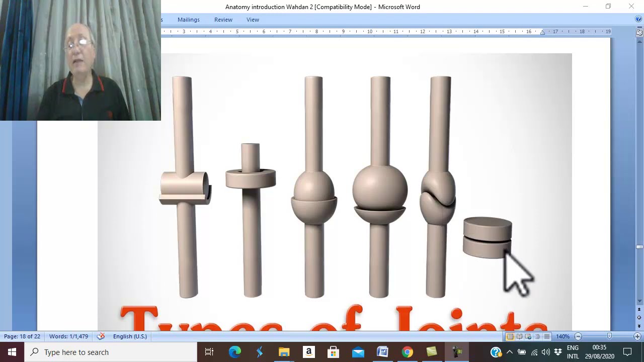This screenshot has height=362, width=644.
Task: Open the blue bolt app on taskbar
Action: tap(259, 352)
